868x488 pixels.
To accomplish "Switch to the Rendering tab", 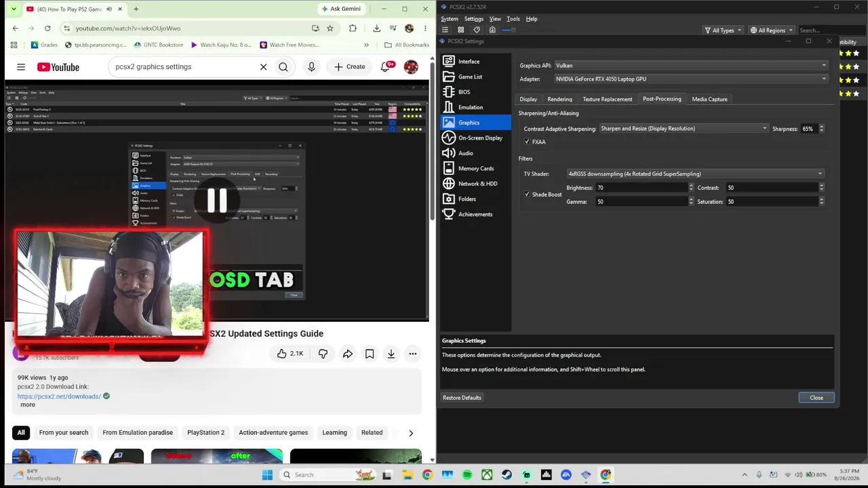I will [x=559, y=99].
